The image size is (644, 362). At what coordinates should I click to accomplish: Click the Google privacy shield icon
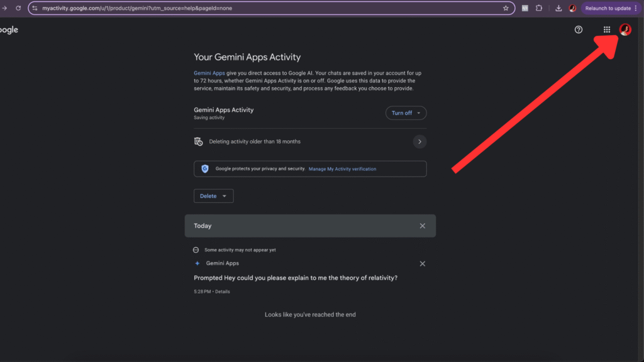point(205,168)
